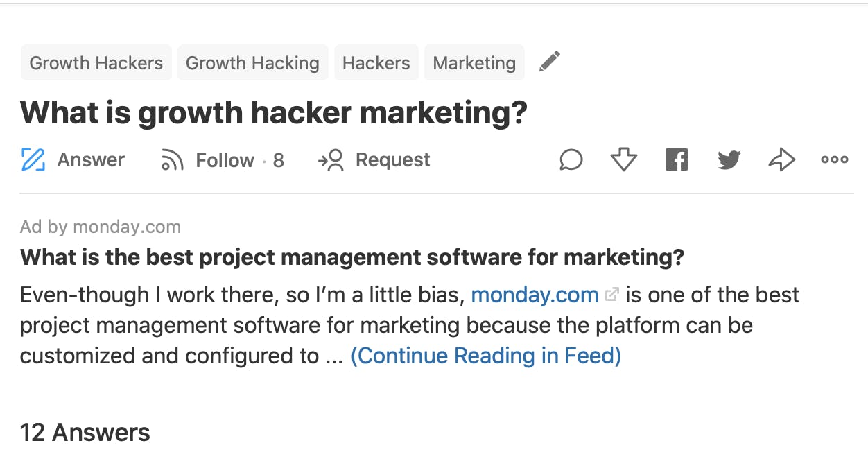Click the monday.com link in the ad text
The height and width of the screenshot is (459, 868).
pyautogui.click(x=535, y=295)
